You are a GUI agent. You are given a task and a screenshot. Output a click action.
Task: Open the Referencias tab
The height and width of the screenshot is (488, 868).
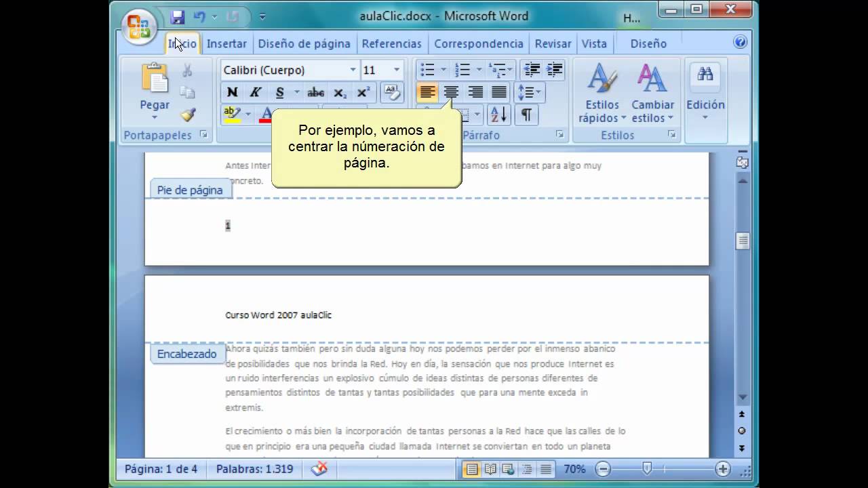coord(391,43)
